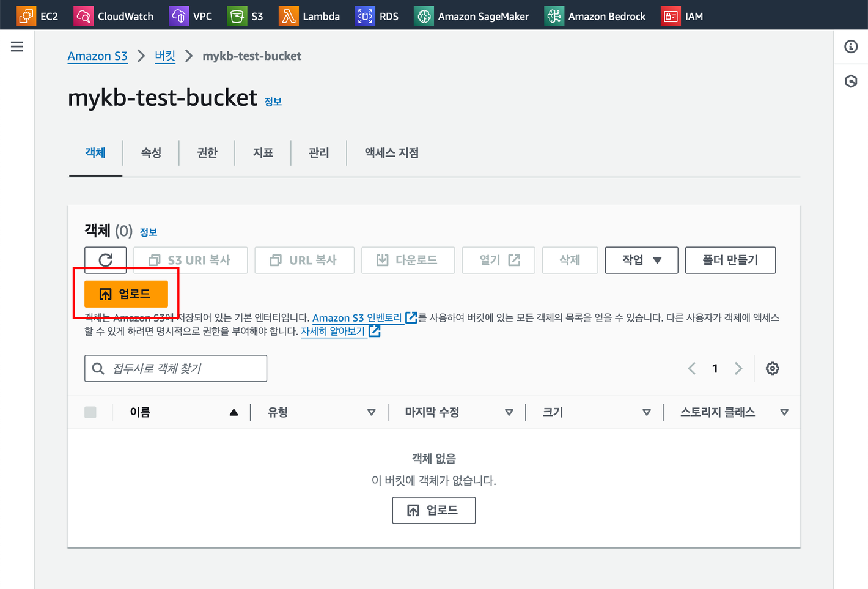This screenshot has width=868, height=589.
Task: Sort by 스토리지 클래스 column arrow
Action: [784, 413]
